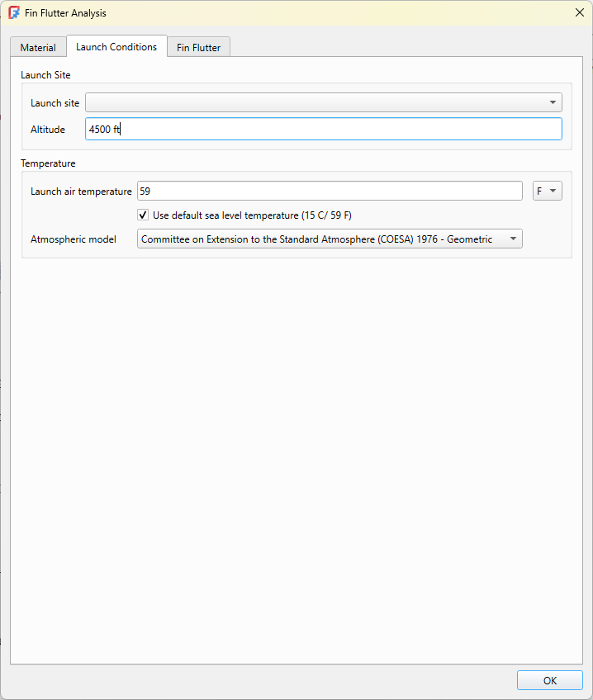Click the Fin Flutter Analysis title bar text
Viewport: 593px width, 700px height.
pos(66,13)
